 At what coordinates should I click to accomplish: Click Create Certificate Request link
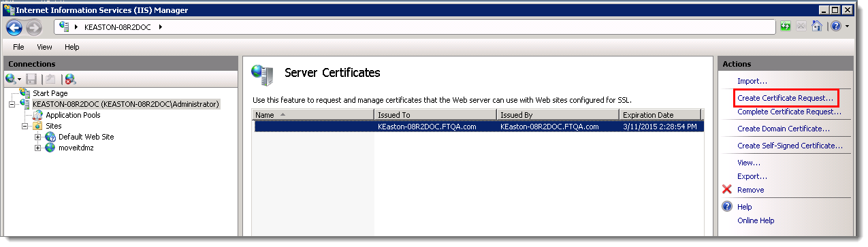tap(785, 98)
